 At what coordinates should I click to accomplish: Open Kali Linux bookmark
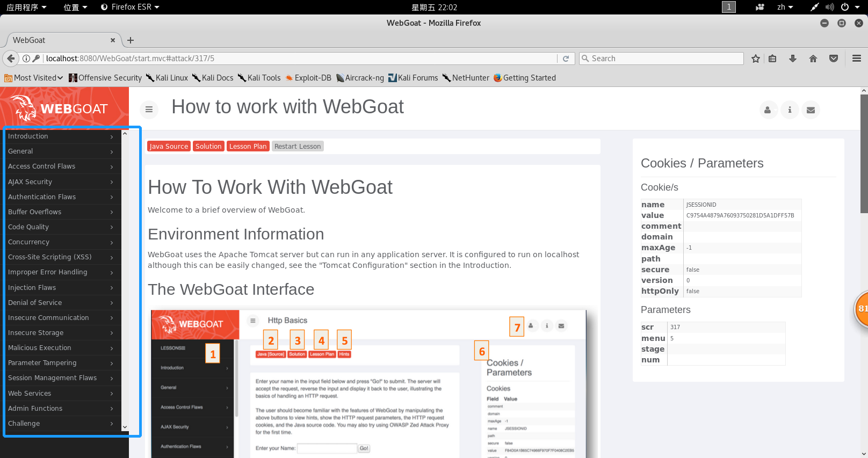[x=167, y=78]
